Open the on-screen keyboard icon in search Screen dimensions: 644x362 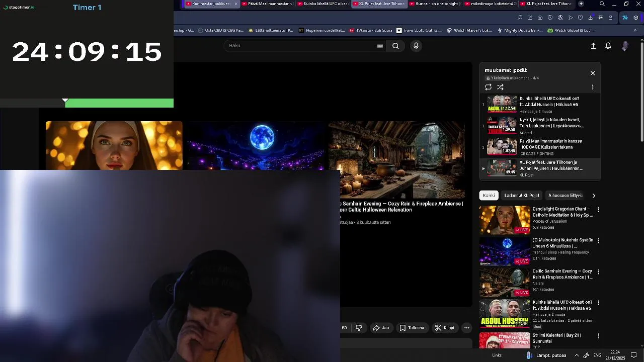click(380, 46)
